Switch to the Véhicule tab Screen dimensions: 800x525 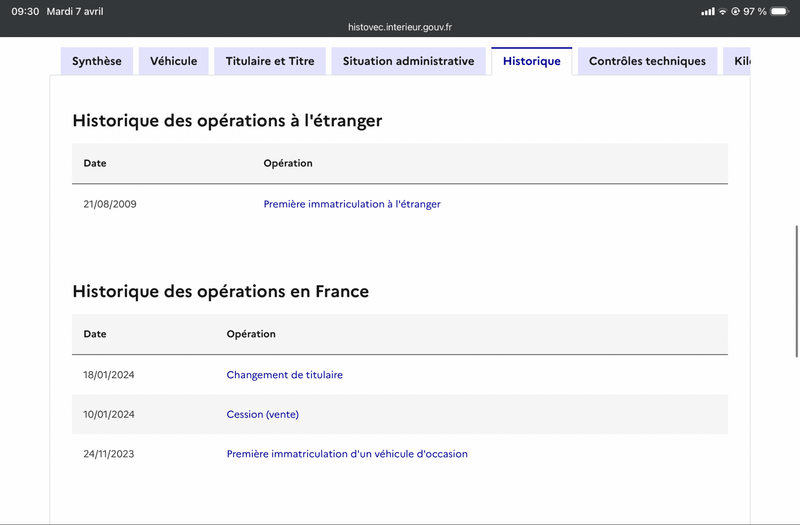(x=173, y=61)
